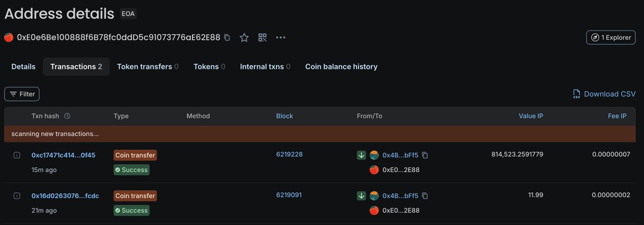Click the From/To column header
The width and height of the screenshot is (644, 225).
369,116
